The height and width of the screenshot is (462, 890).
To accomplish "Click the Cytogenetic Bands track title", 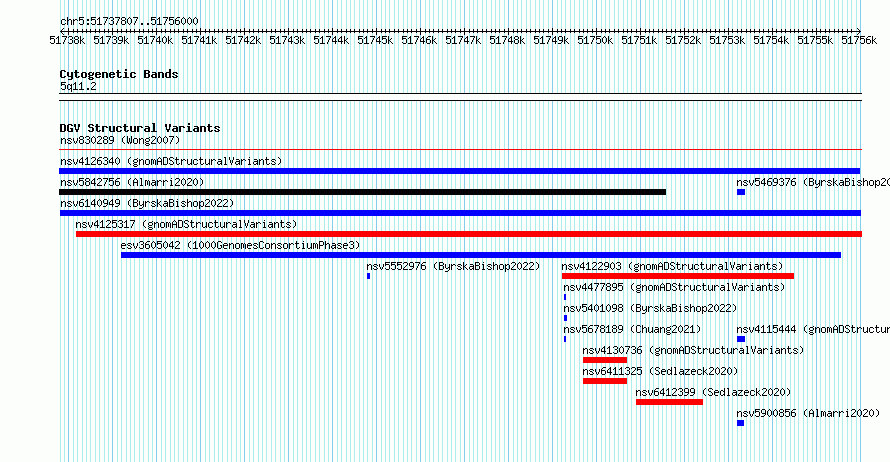I will [119, 74].
